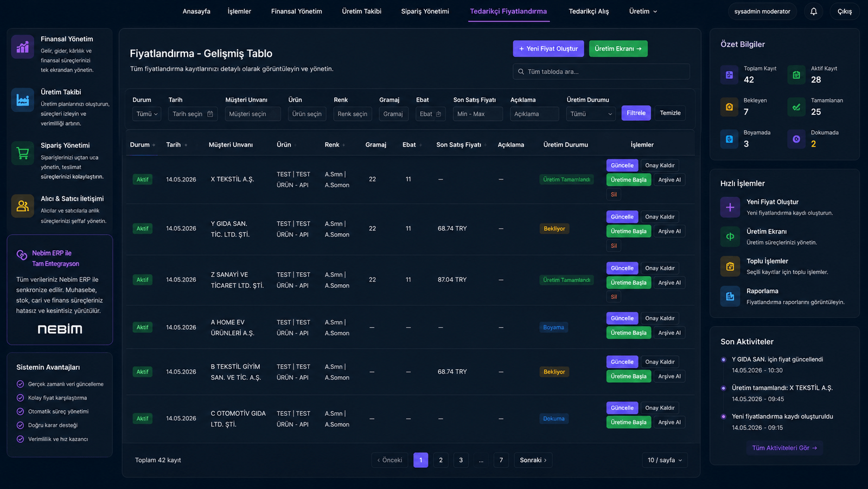Open the Üretim Durumu filter dropdown
The image size is (868, 489).
click(591, 114)
